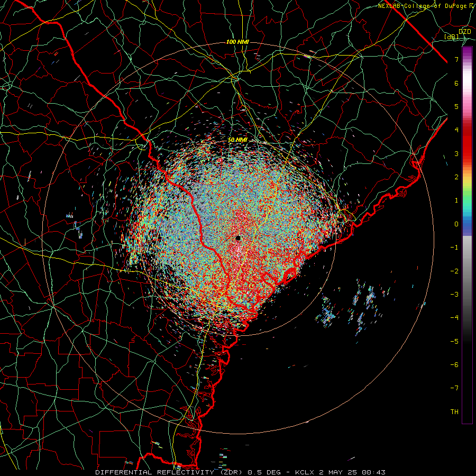Click the black radar site dot at center
476x476 pixels.
click(238, 237)
